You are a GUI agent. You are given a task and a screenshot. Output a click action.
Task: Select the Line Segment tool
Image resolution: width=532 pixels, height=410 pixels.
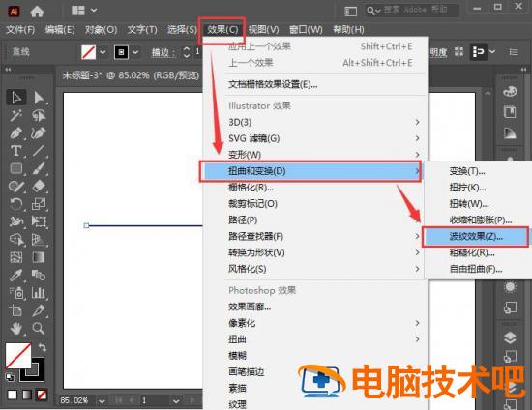point(39,151)
